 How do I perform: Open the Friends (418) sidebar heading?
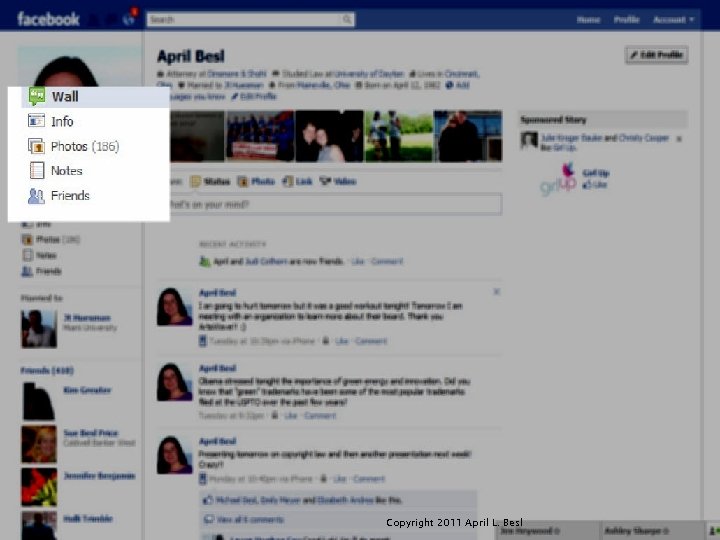click(47, 371)
